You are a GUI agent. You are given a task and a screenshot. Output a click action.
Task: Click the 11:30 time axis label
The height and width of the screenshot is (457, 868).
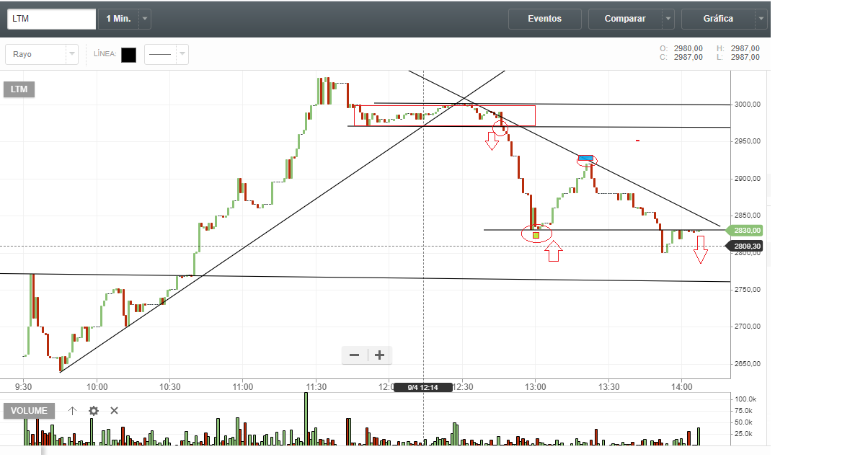(316, 387)
